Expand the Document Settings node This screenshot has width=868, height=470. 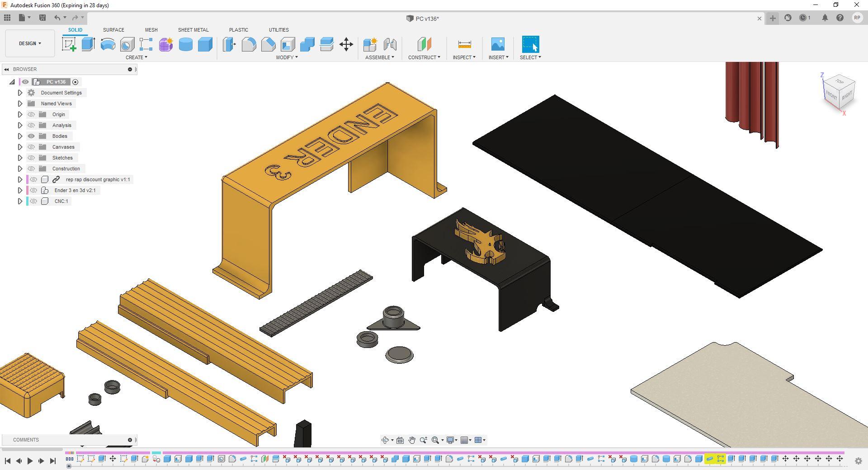(x=20, y=93)
